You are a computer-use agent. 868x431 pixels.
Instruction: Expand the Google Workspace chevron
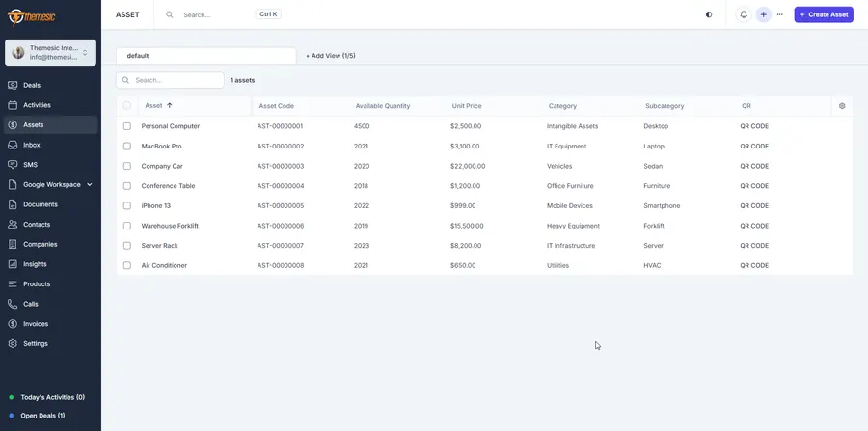pyautogui.click(x=90, y=185)
